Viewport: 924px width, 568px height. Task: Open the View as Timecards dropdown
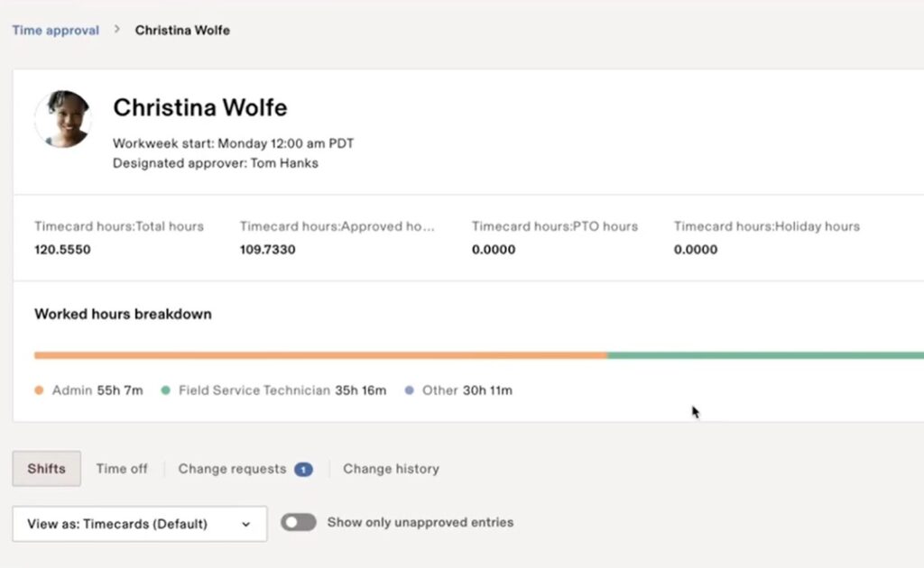pyautogui.click(x=139, y=523)
